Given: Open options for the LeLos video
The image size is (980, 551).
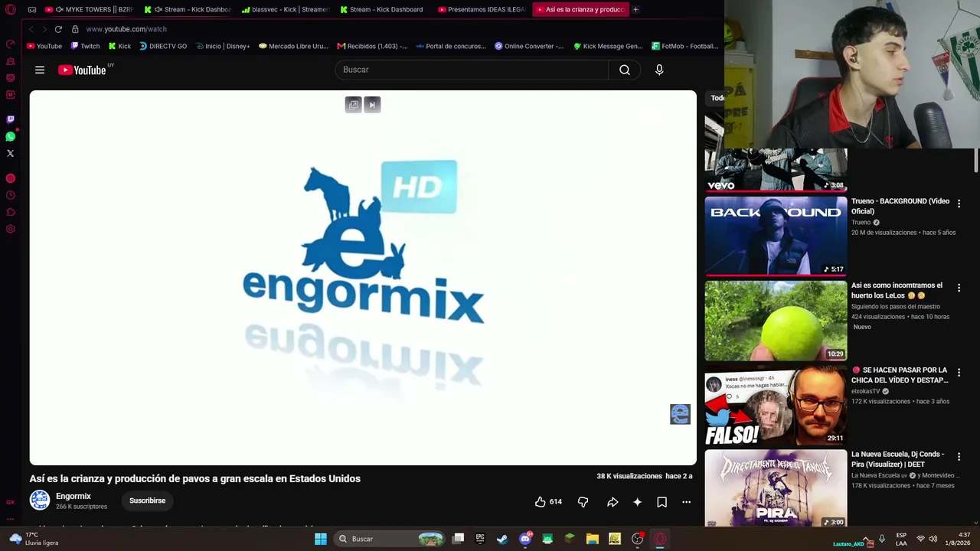Looking at the screenshot, I should (x=959, y=288).
